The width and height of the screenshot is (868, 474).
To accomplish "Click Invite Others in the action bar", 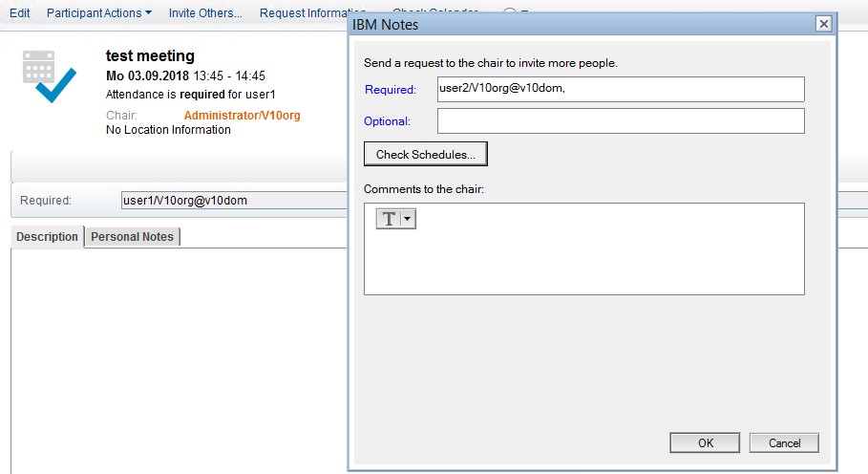I will (x=205, y=13).
